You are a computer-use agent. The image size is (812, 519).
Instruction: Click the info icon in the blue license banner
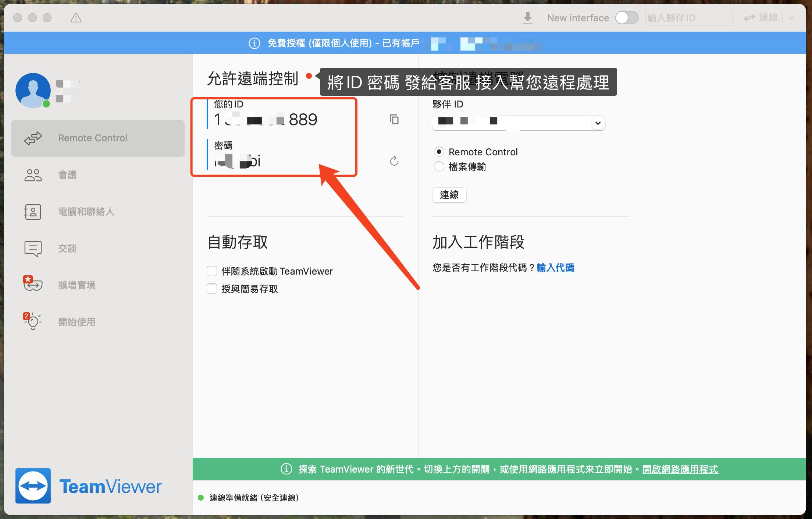click(x=254, y=43)
